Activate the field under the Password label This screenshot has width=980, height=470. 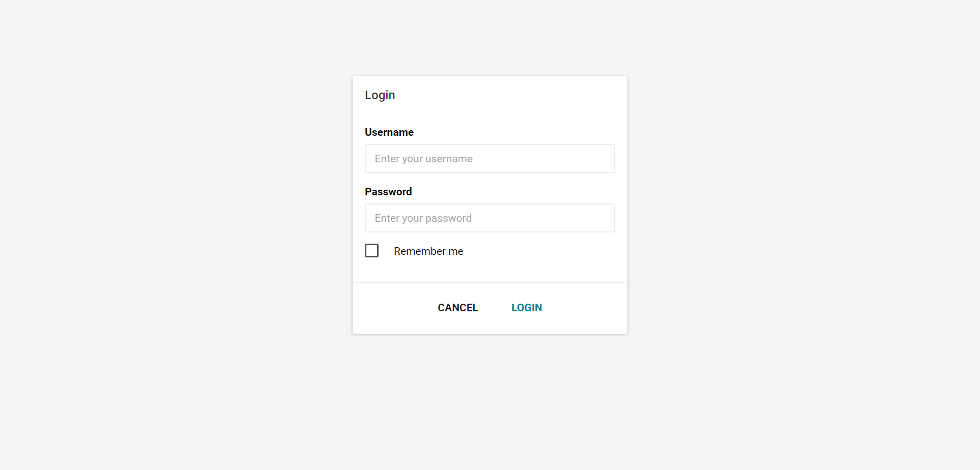489,218
